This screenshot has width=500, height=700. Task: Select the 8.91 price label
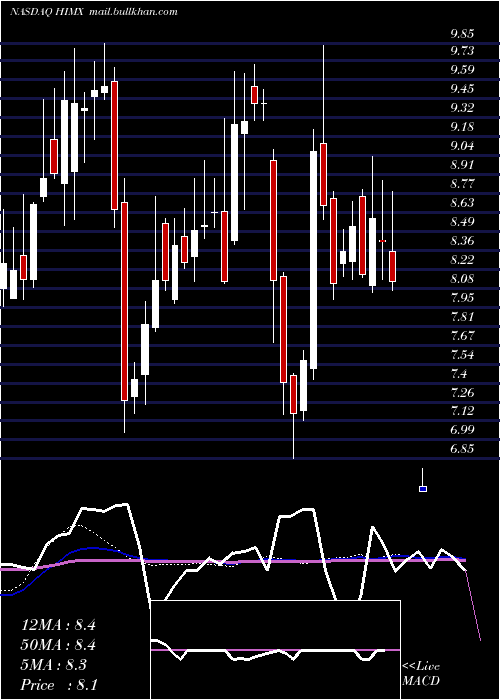[462, 165]
